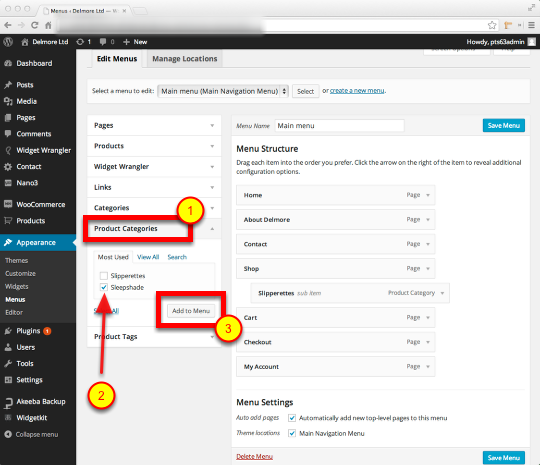Screen dimensions: 540x465
Task: Toggle the Main Navigation Menu location checkbox
Action: (x=292, y=433)
